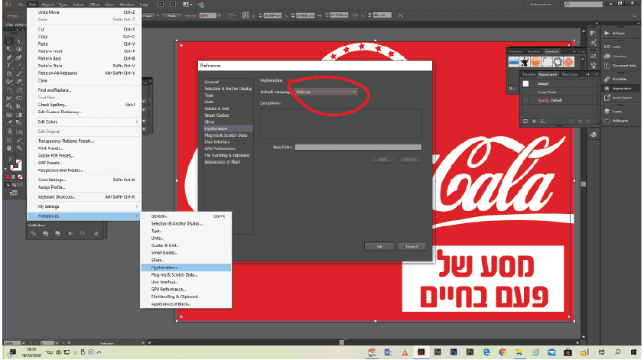Switch to the Symbols tab
Viewport: 644px width, 360px height.
pos(551,52)
